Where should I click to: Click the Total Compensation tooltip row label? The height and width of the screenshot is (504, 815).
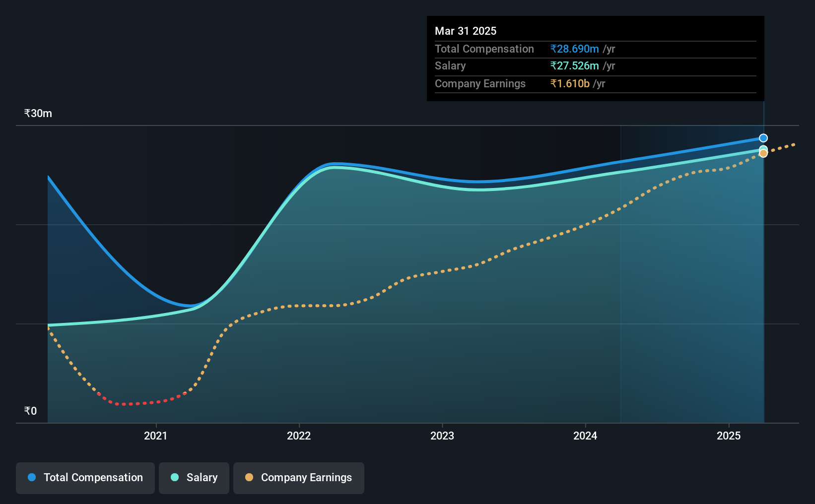(484, 49)
